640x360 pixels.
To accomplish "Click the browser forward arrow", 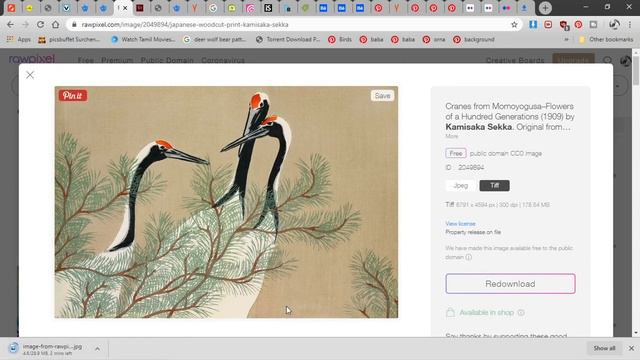I will point(25,24).
